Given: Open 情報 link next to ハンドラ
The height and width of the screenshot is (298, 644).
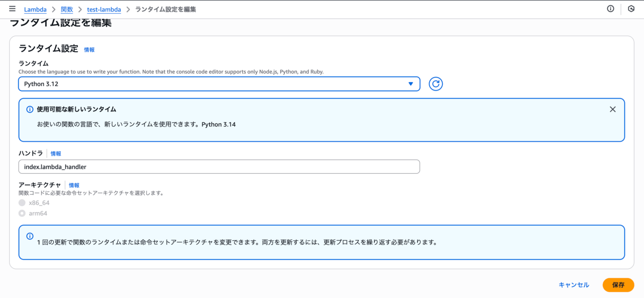Looking at the screenshot, I should (56, 154).
